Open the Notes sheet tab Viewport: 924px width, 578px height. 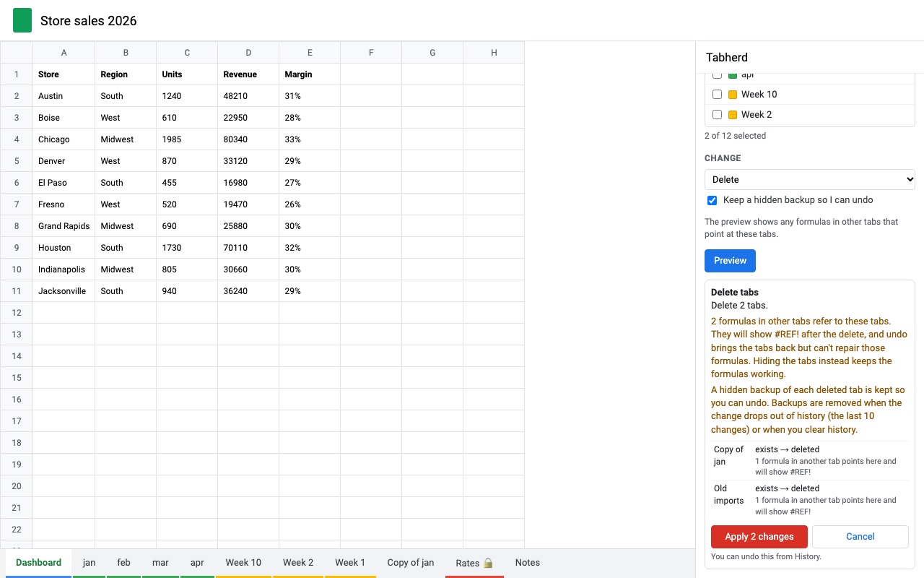tap(528, 563)
